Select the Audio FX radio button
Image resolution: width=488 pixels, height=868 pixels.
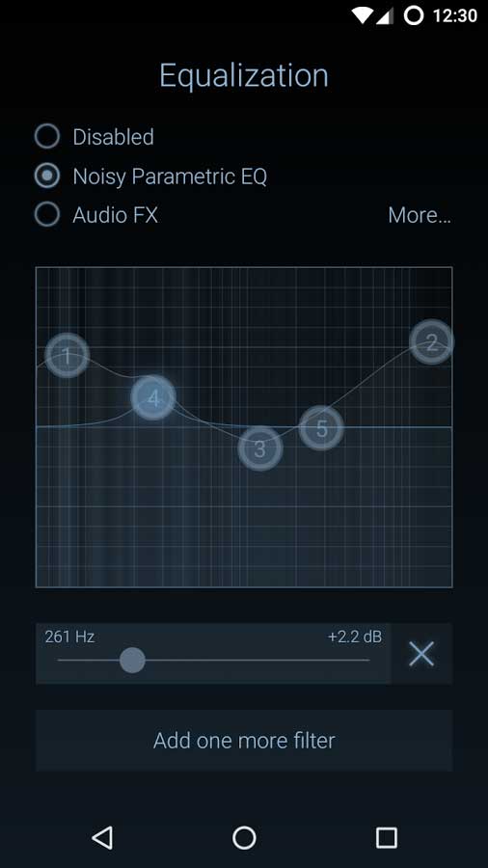point(47,215)
